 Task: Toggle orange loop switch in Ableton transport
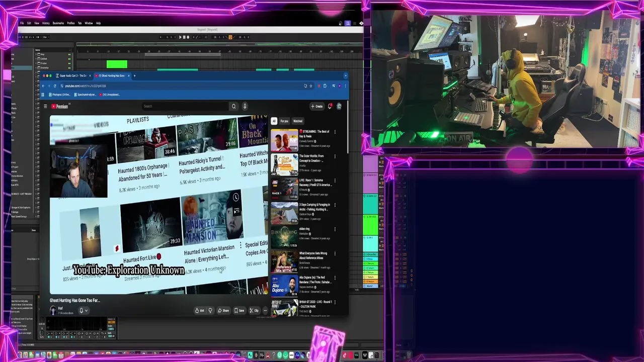230,37
